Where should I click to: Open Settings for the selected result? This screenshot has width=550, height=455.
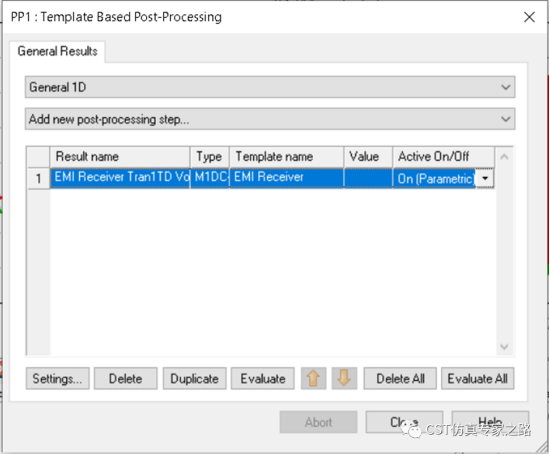[58, 379]
